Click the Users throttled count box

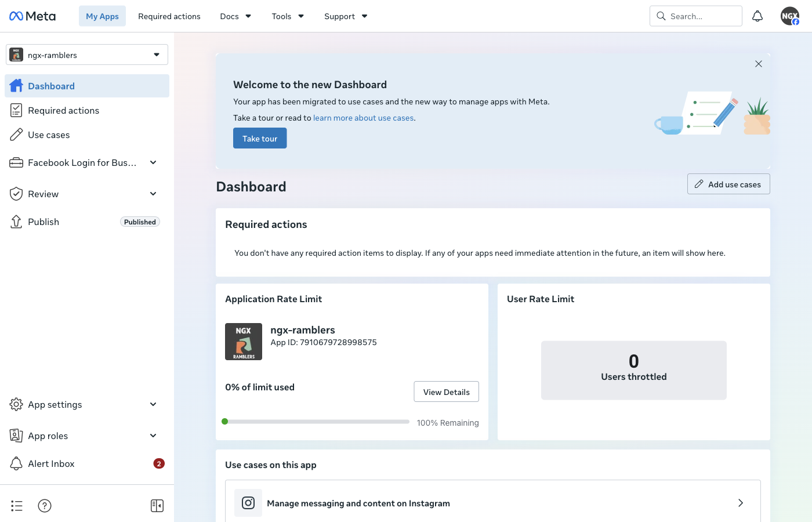click(x=633, y=370)
